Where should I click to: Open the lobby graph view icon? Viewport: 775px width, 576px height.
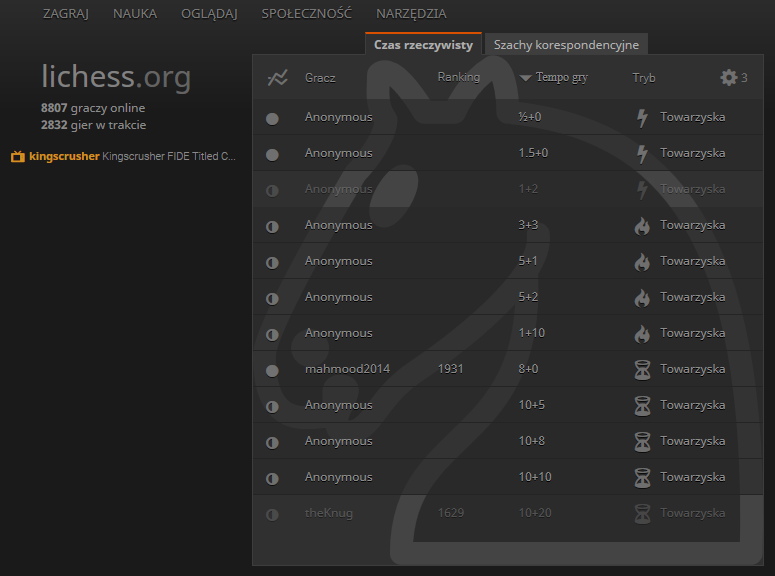(277, 78)
